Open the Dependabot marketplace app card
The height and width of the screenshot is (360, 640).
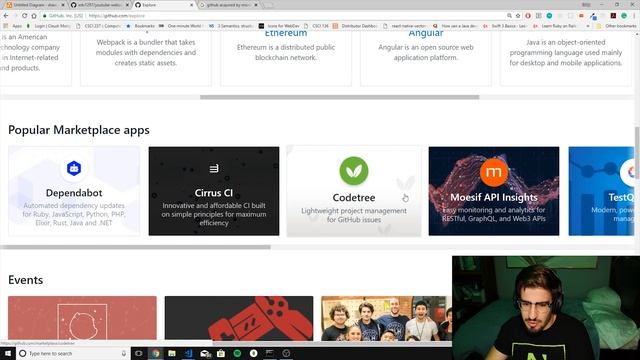(x=74, y=191)
